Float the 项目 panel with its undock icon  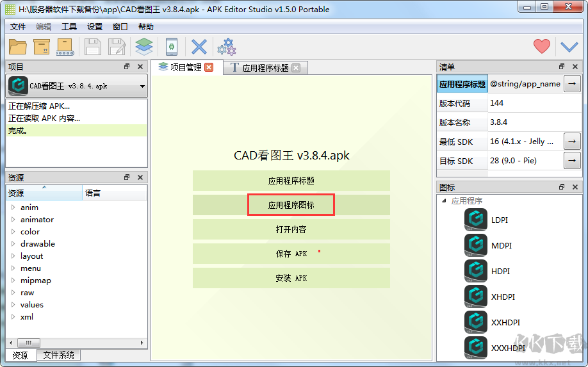coord(127,67)
